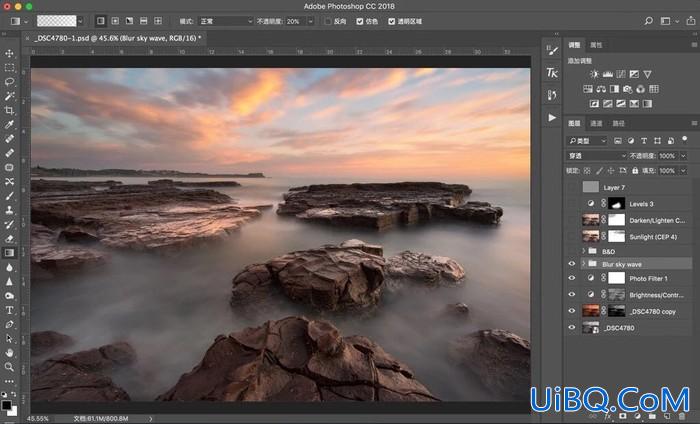Select the Lasso tool

coord(9,82)
